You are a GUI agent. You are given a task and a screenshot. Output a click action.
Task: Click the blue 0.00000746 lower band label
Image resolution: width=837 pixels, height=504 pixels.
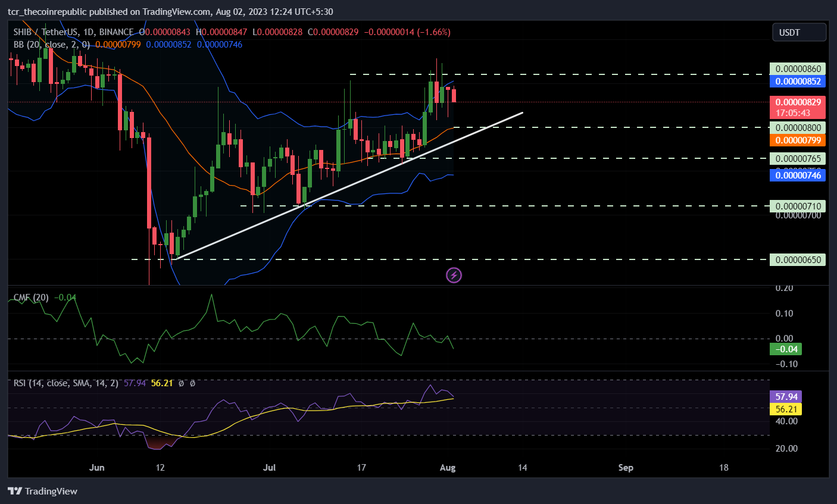tap(798, 175)
